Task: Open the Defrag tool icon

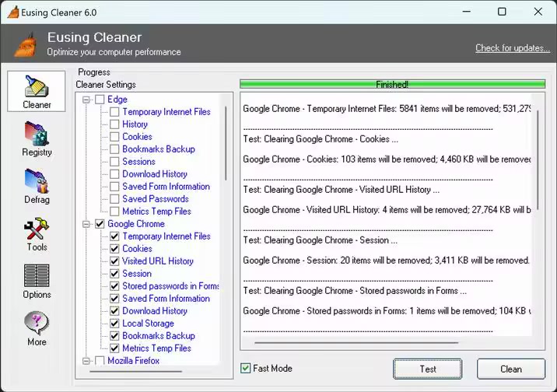Action: [37, 180]
